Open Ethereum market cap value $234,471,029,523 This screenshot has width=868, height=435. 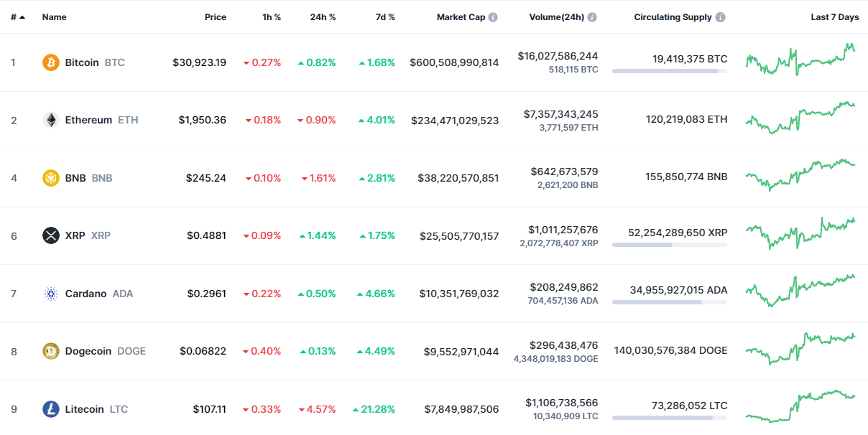[x=455, y=120]
